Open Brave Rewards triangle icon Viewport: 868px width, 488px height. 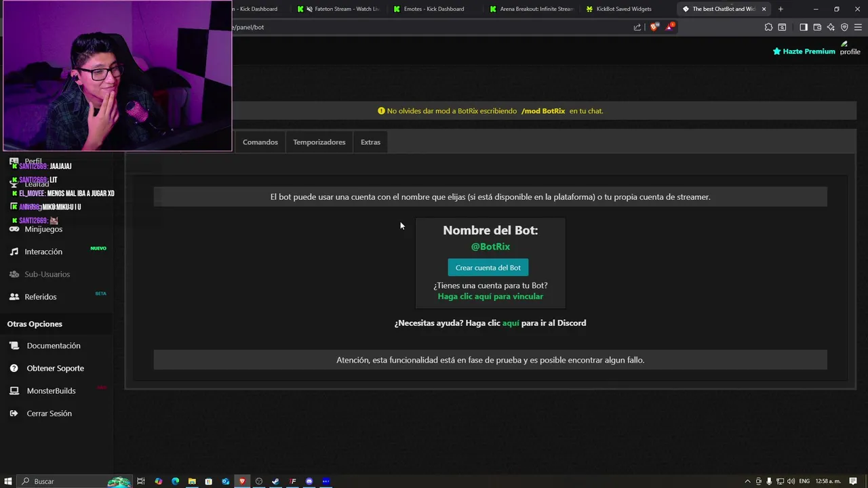(x=669, y=27)
